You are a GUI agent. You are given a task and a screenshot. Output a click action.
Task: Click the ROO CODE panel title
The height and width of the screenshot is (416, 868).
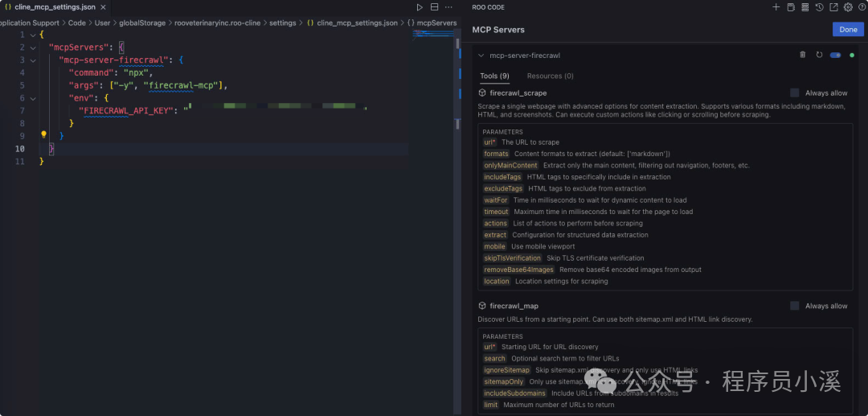(x=489, y=7)
